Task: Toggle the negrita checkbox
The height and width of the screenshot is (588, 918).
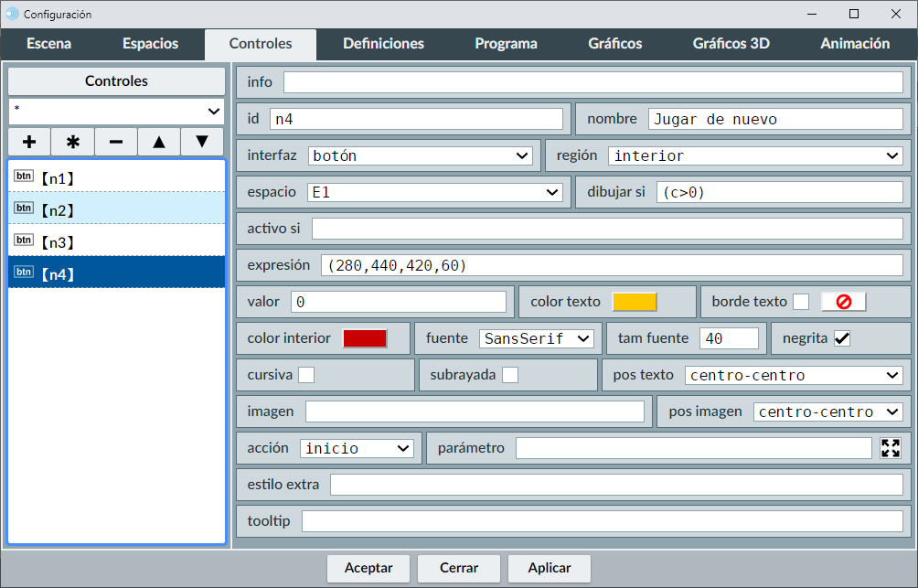Action: click(x=842, y=338)
